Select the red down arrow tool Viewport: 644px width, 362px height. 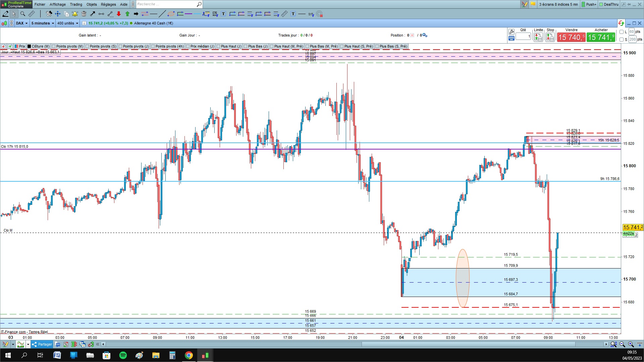pos(119,14)
